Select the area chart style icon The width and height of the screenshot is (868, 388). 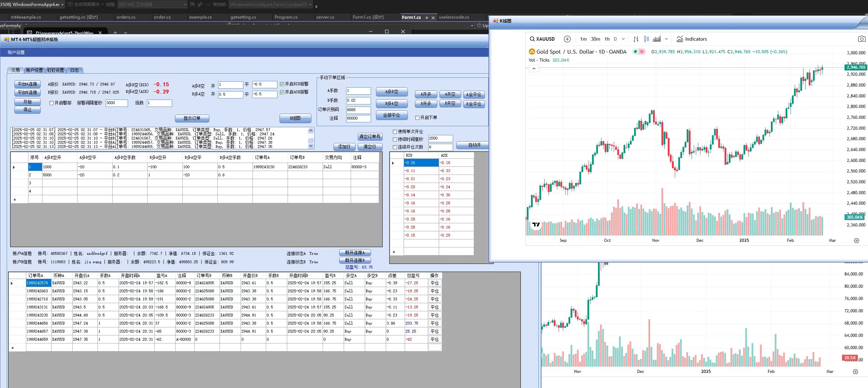pos(657,39)
